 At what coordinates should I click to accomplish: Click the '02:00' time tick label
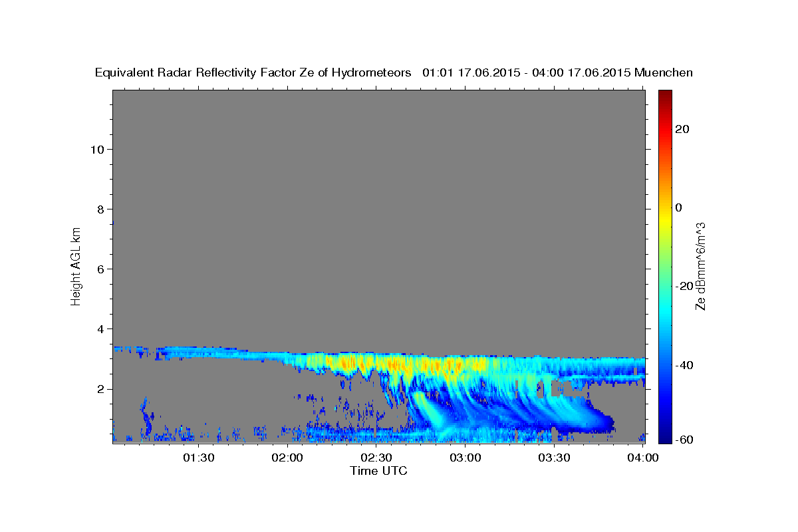(x=288, y=458)
